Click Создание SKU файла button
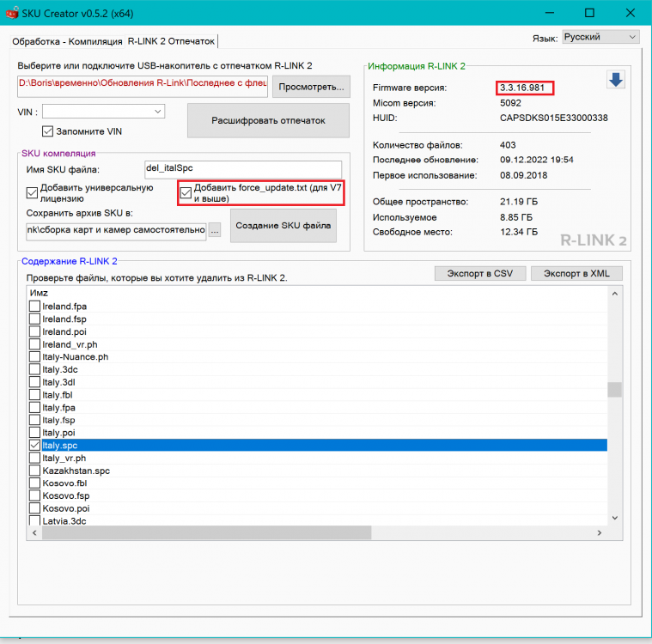652x644 pixels. pyautogui.click(x=283, y=226)
